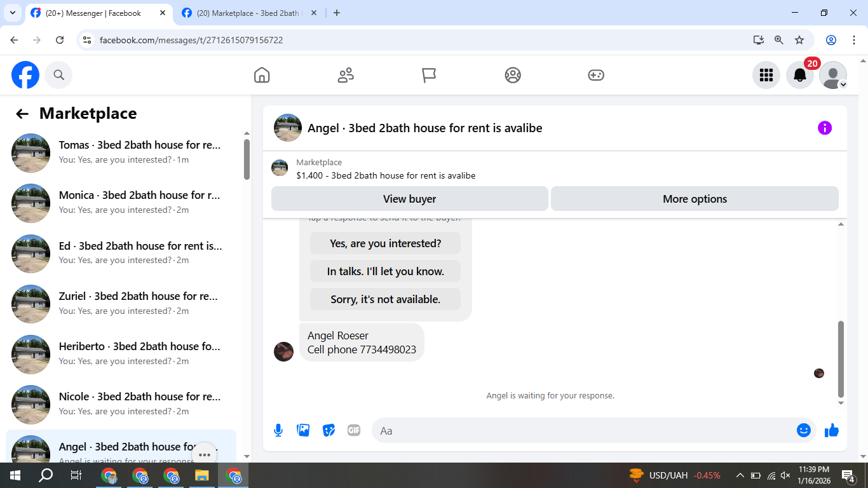This screenshot has width=868, height=488.
Task: Click the address bar URL
Action: pyautogui.click(x=191, y=40)
